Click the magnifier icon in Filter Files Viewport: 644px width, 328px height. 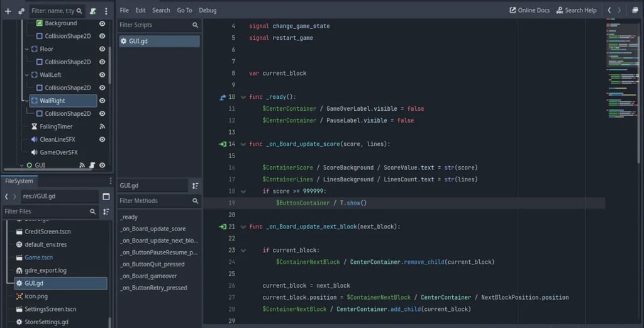(92, 212)
